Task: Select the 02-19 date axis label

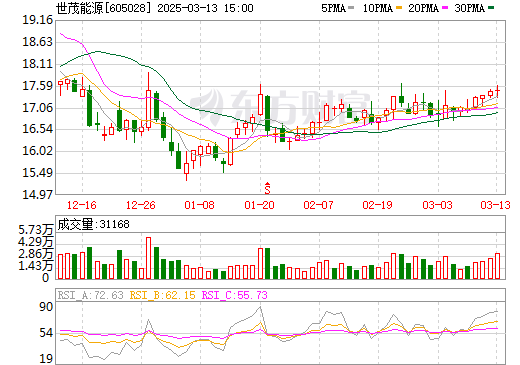Action: coord(377,205)
